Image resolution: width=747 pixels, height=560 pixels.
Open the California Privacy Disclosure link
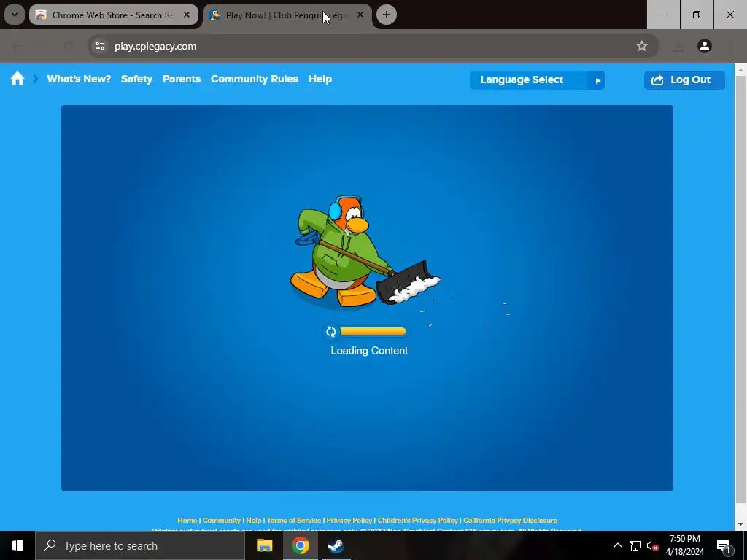click(x=510, y=521)
